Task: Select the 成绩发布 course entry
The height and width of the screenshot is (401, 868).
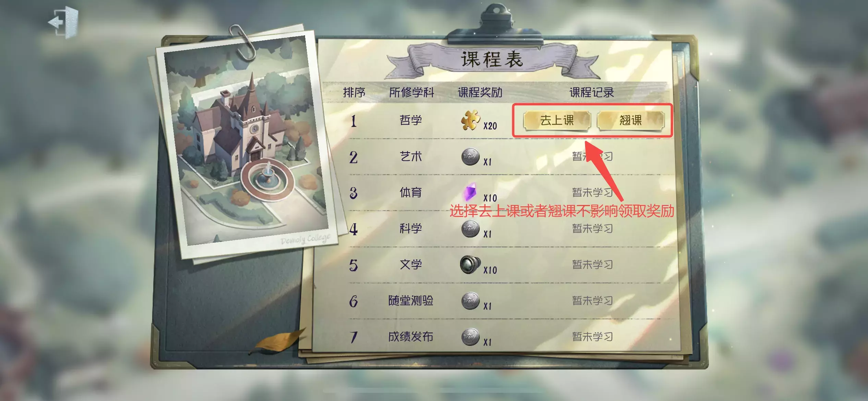Action: tap(410, 337)
